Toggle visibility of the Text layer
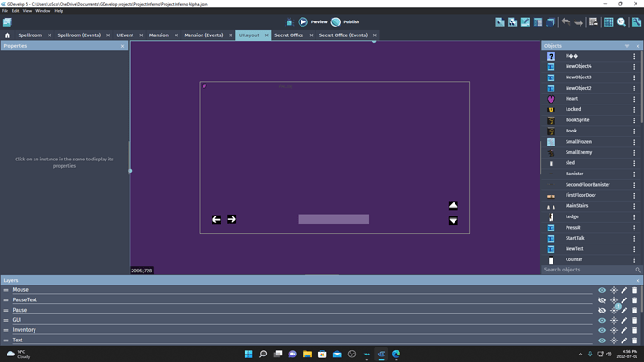Image resolution: width=644 pixels, height=362 pixels. click(x=602, y=341)
